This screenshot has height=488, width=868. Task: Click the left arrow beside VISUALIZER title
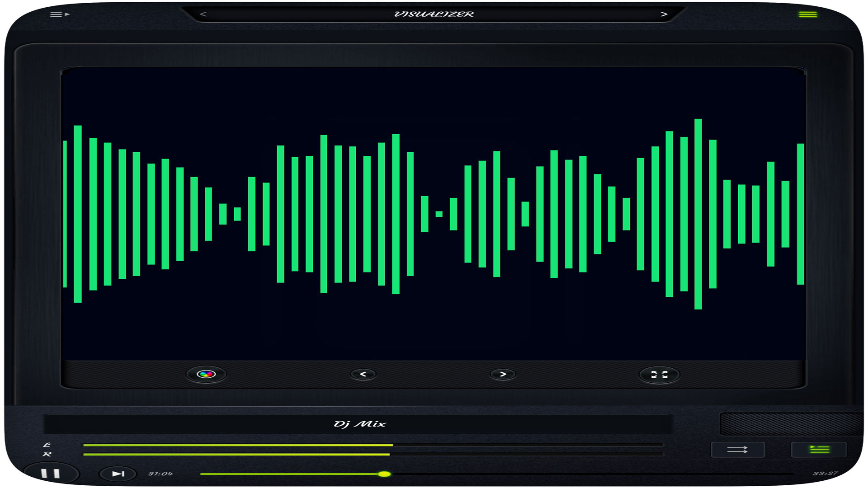tap(203, 14)
